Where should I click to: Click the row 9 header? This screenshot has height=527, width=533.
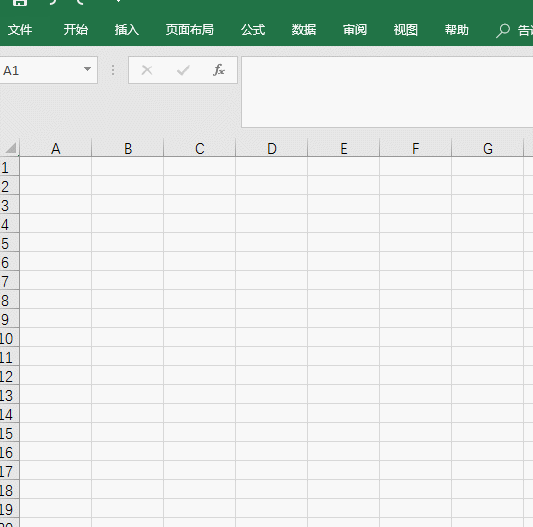pos(10,319)
